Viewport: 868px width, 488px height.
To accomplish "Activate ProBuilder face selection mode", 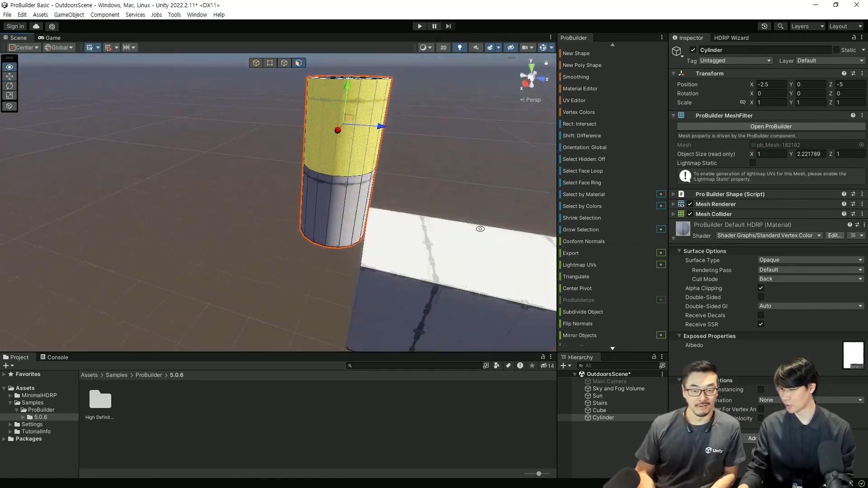I will click(298, 63).
